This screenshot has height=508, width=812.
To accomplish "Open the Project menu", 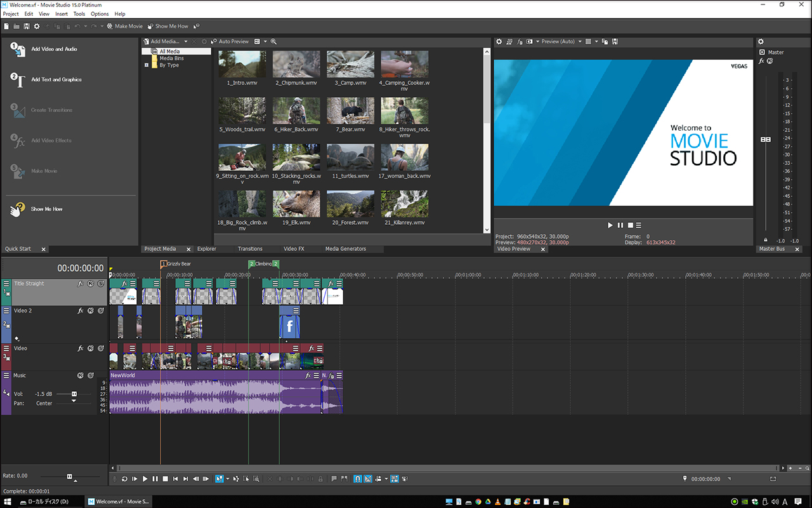I will 11,13.
